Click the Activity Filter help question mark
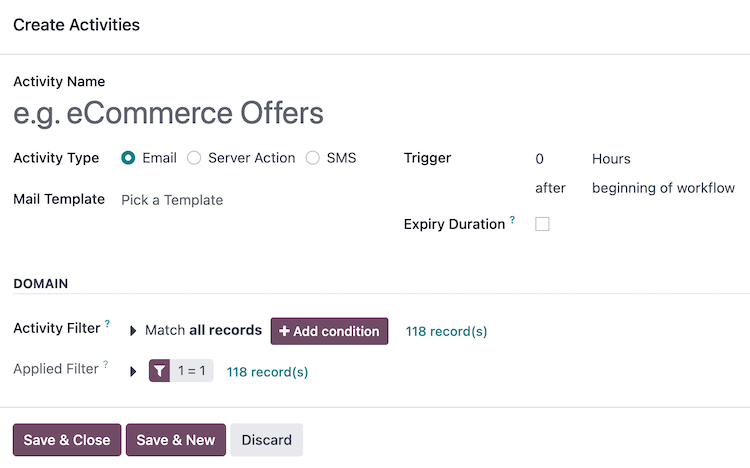 (107, 325)
